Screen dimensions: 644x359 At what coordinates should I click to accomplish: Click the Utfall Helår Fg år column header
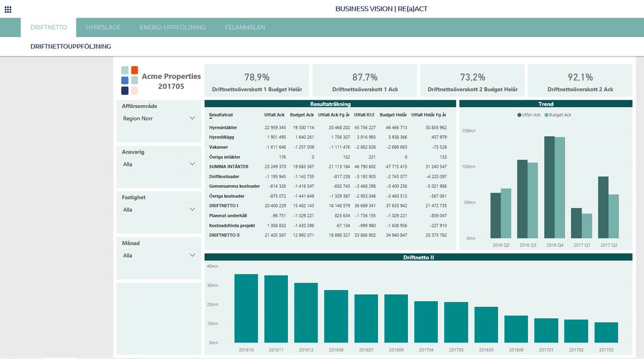(x=429, y=115)
